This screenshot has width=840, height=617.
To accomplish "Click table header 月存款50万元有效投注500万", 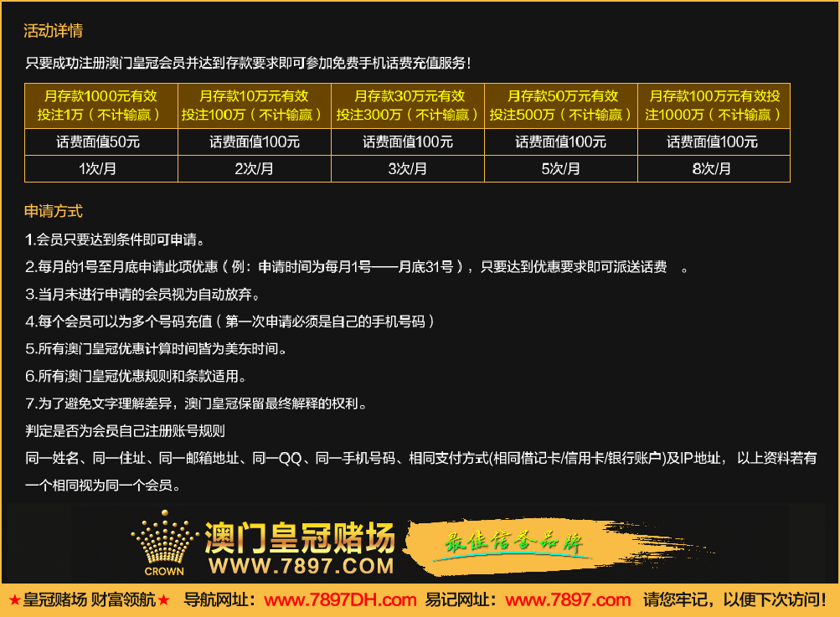I will (561, 105).
